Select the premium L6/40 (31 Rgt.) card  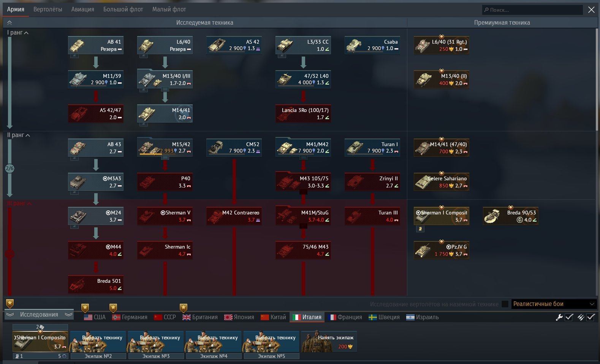tap(442, 45)
